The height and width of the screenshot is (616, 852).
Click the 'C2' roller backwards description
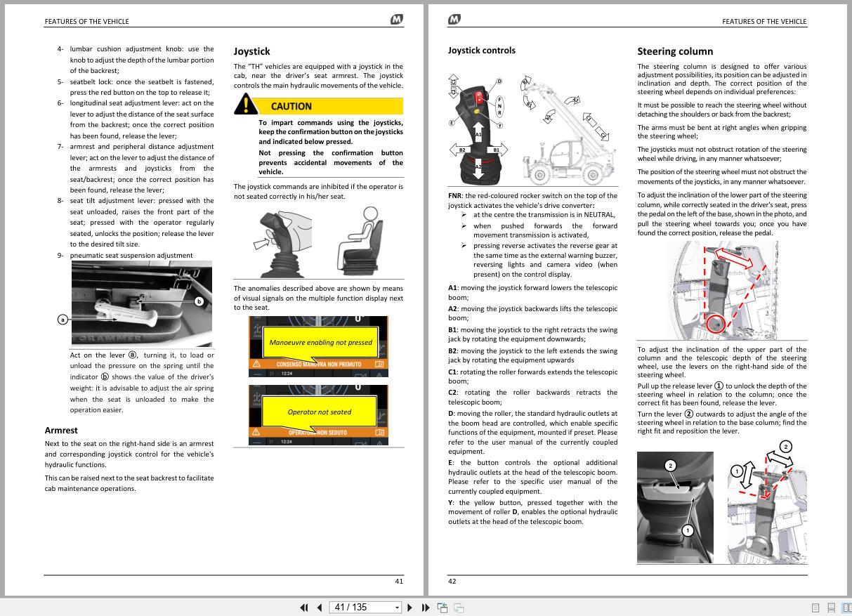[x=533, y=397]
